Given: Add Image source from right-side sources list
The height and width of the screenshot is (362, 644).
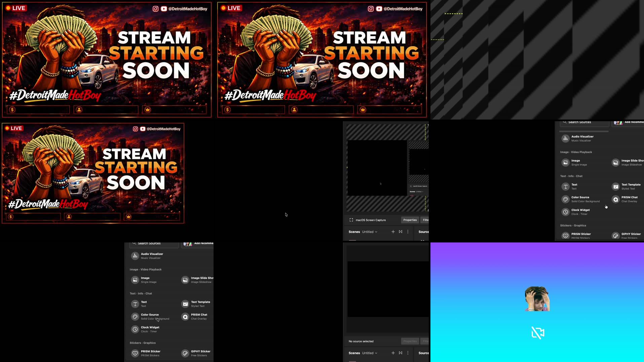Looking at the screenshot, I should tap(574, 163).
